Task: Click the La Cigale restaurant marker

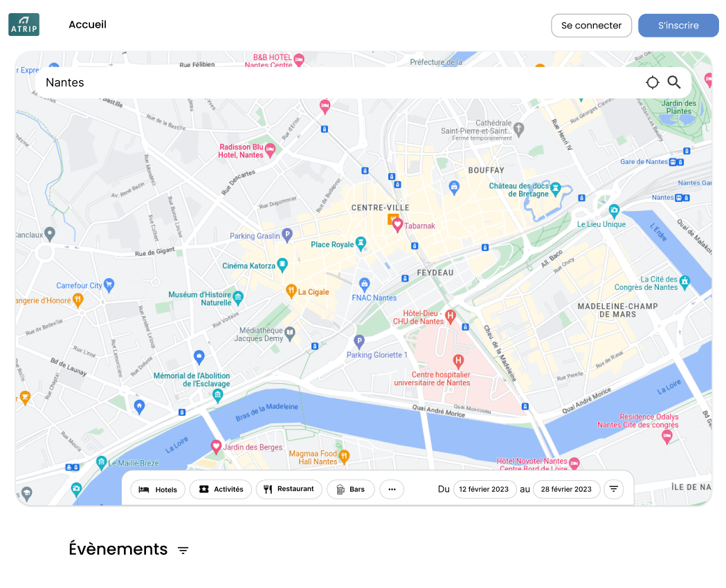Action: (291, 291)
